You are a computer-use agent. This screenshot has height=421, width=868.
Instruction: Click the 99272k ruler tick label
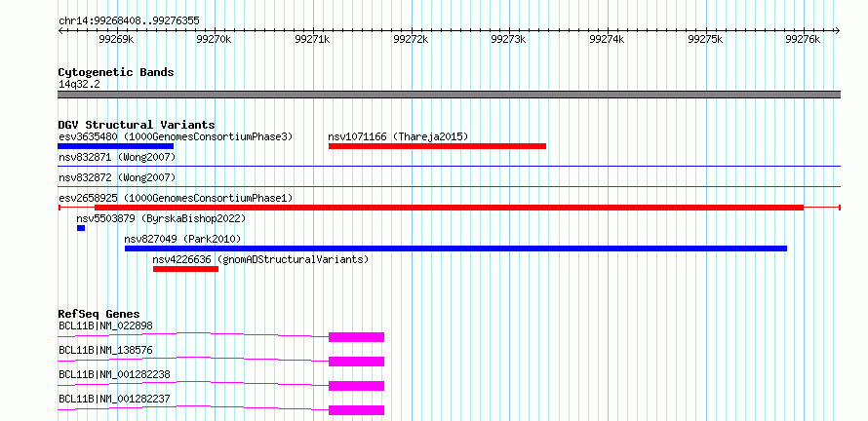coord(411,40)
